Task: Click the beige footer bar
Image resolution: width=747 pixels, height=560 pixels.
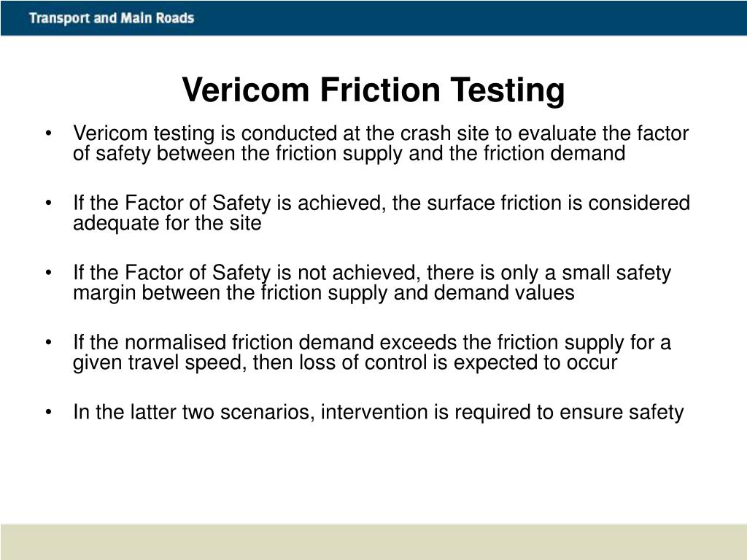Action: click(373, 542)
